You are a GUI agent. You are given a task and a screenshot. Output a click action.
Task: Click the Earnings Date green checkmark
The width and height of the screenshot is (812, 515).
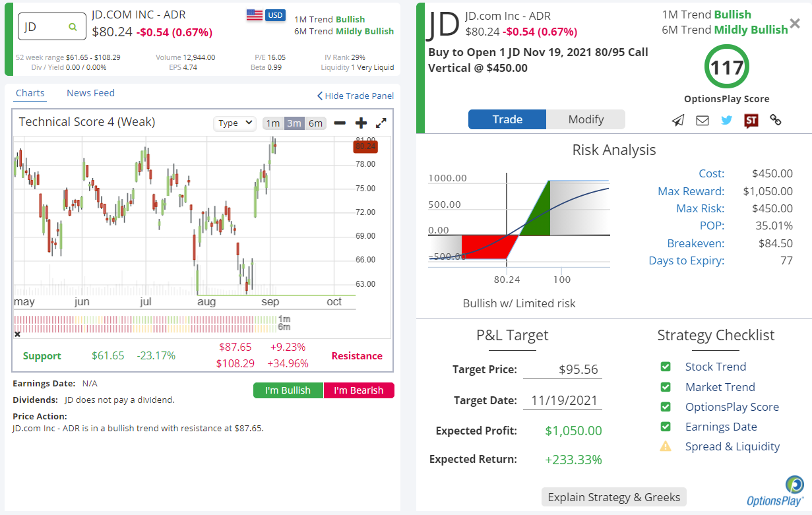[x=666, y=427]
